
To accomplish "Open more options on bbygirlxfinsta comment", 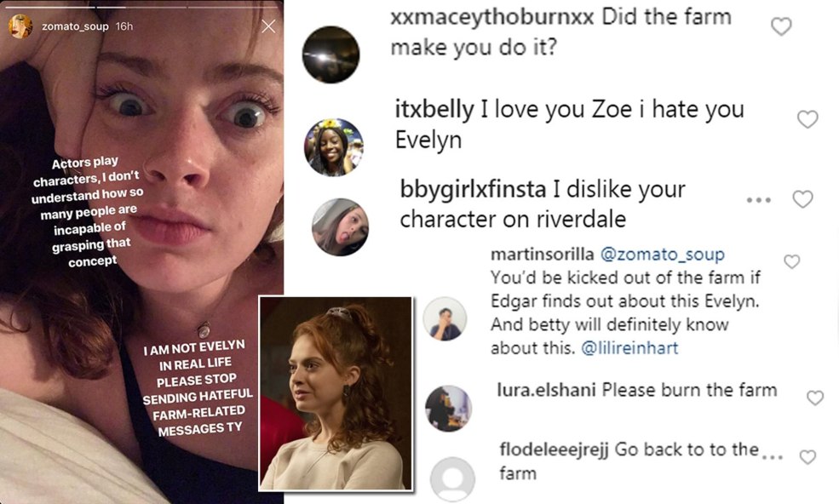I will tap(758, 200).
